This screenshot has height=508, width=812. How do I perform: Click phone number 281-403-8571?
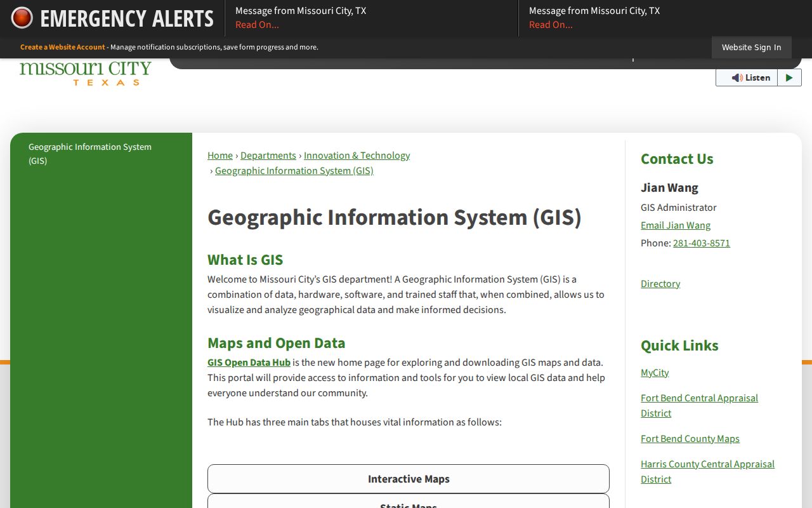(x=702, y=243)
